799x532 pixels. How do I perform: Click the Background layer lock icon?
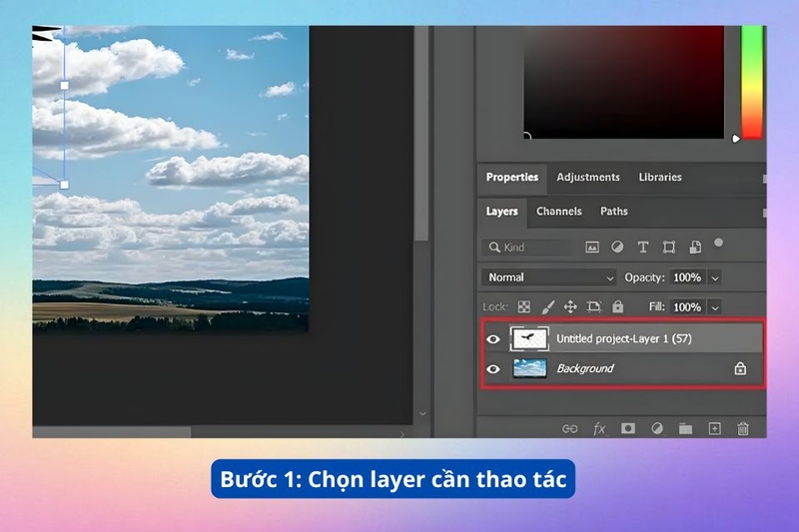click(x=740, y=368)
